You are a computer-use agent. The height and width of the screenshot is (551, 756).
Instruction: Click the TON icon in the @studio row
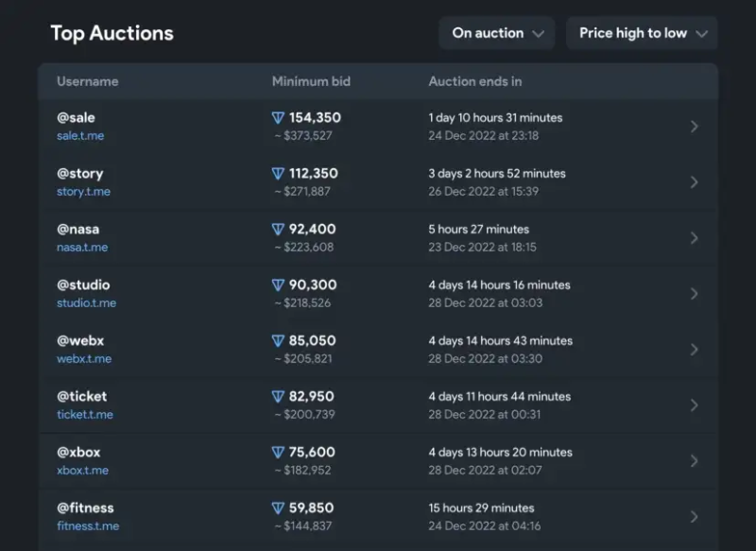pos(278,285)
